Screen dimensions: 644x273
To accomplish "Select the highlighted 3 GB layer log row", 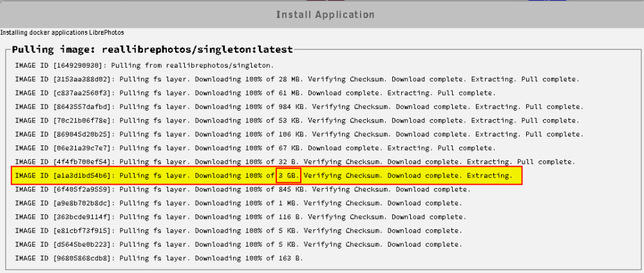I will (267, 176).
